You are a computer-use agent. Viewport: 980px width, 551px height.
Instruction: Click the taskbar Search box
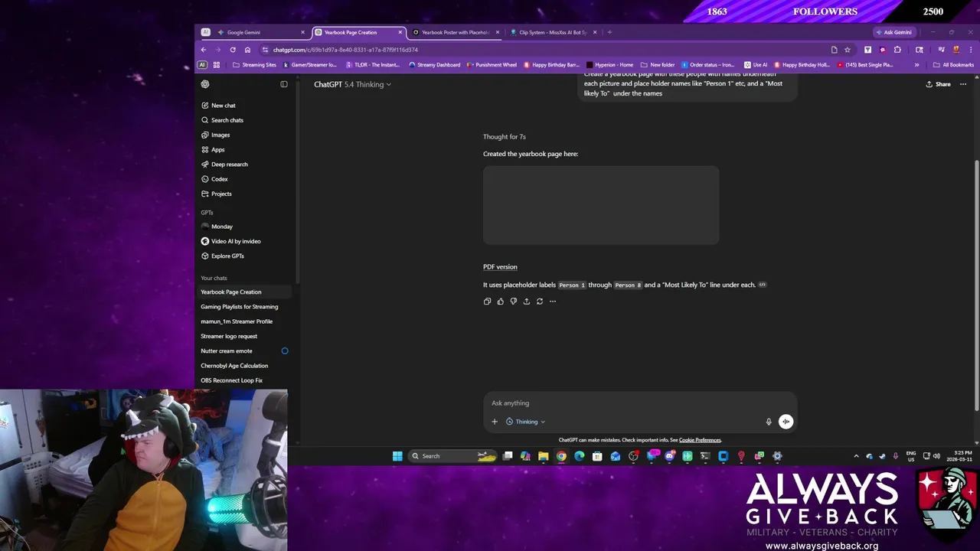click(454, 456)
